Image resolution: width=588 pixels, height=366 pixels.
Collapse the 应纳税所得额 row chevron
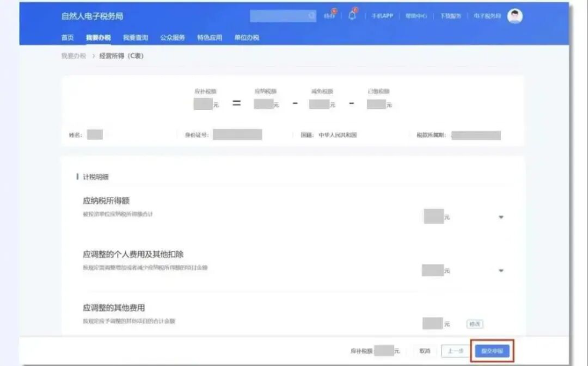tap(500, 217)
